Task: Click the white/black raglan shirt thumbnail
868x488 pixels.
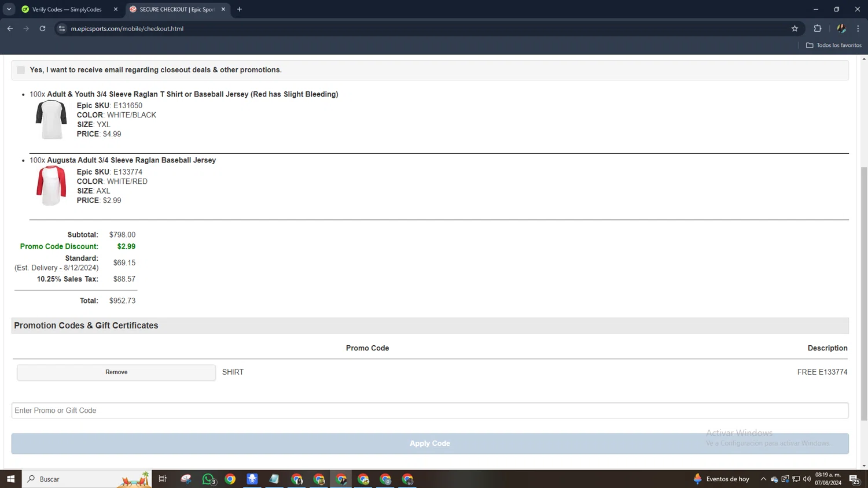Action: coord(52,120)
